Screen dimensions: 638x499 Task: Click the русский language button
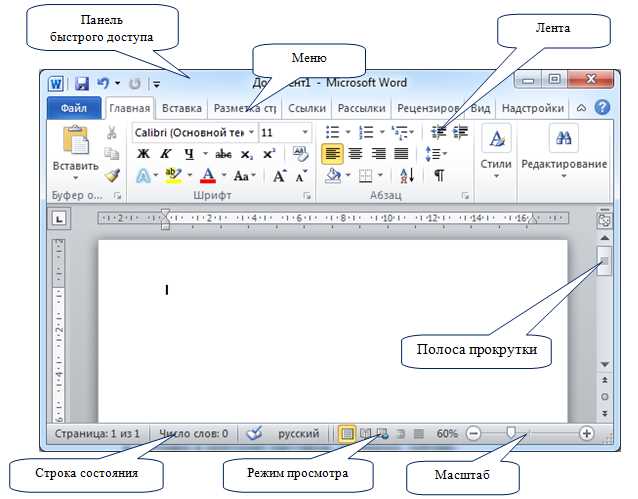pos(299,434)
